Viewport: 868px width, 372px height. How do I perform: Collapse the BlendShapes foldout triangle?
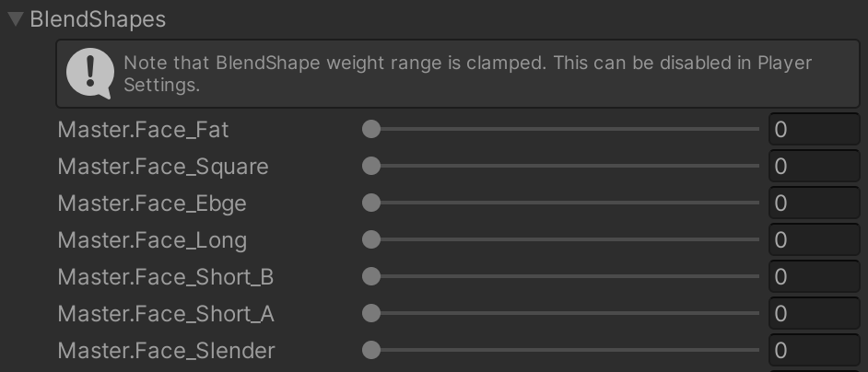[x=16, y=19]
